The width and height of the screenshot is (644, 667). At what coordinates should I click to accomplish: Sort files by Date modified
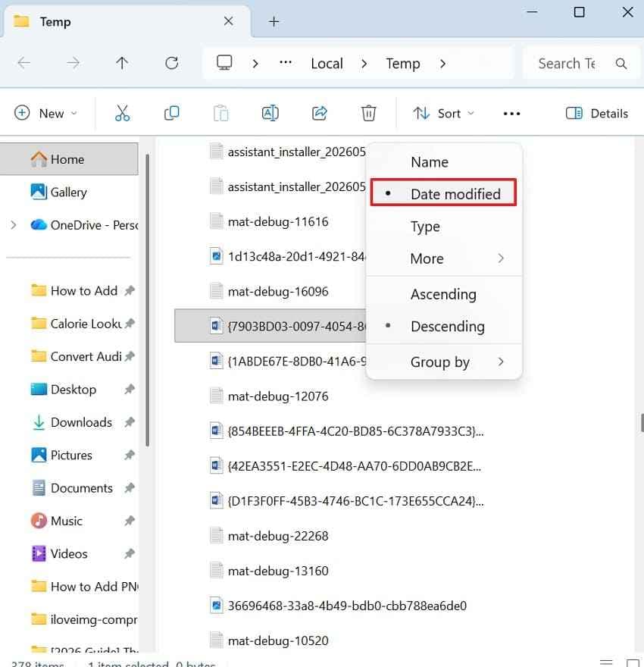click(x=444, y=194)
